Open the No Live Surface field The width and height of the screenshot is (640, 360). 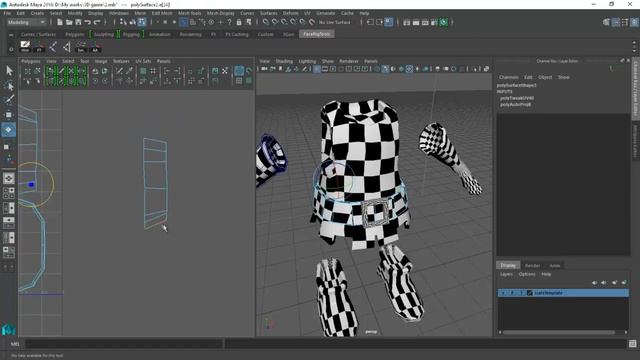pos(335,22)
